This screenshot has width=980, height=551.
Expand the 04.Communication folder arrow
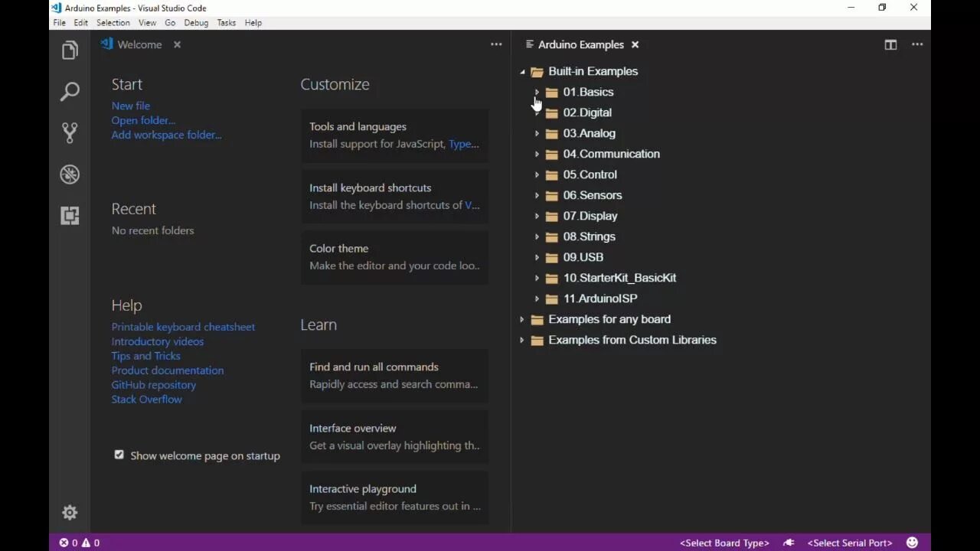pyautogui.click(x=537, y=154)
